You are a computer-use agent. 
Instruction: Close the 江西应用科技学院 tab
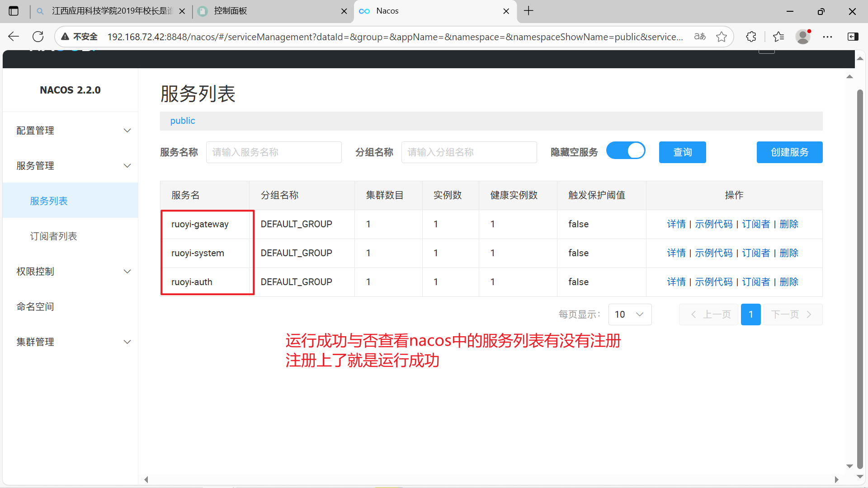pos(182,11)
